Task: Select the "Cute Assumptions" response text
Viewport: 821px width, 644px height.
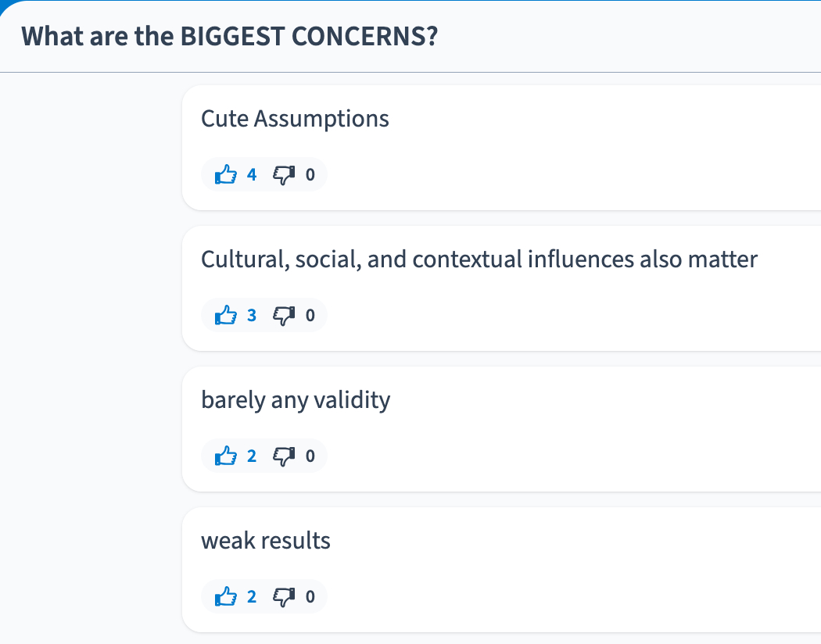Action: click(x=295, y=119)
